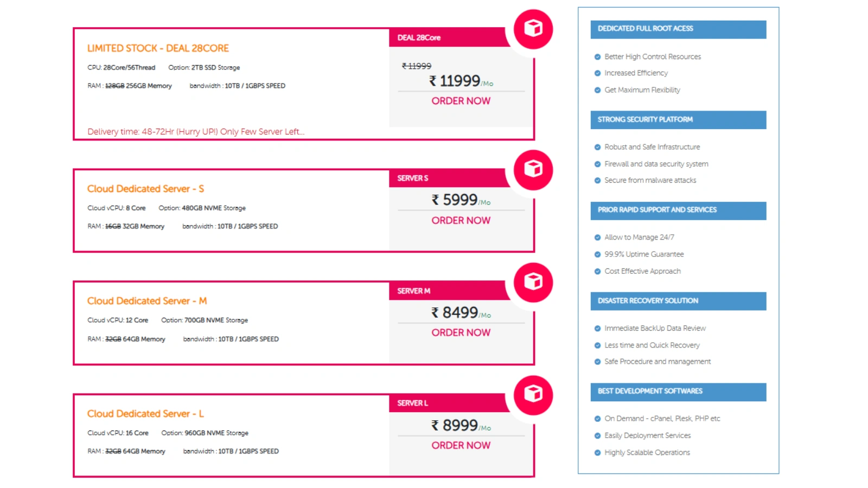Click checkmark bullet beside 99.9% Uptime Guarantee

click(597, 254)
